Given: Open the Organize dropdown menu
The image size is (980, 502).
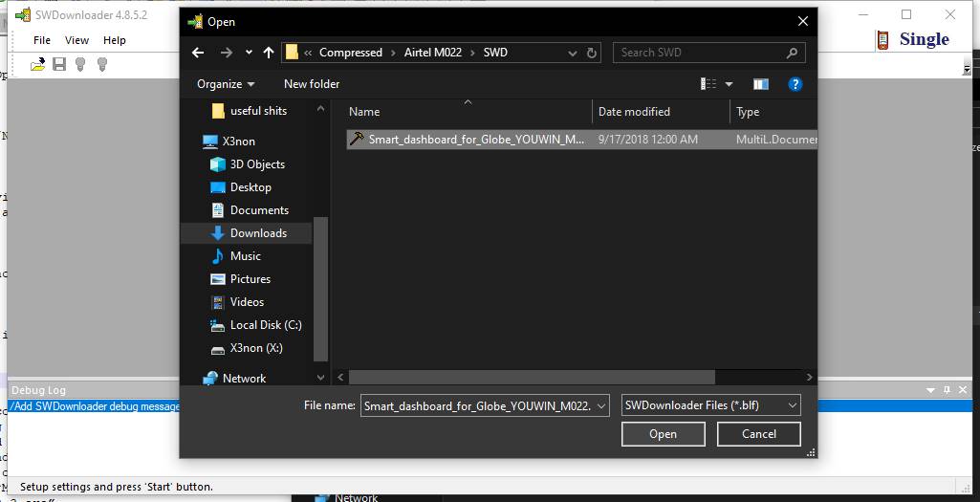Looking at the screenshot, I should click(226, 84).
